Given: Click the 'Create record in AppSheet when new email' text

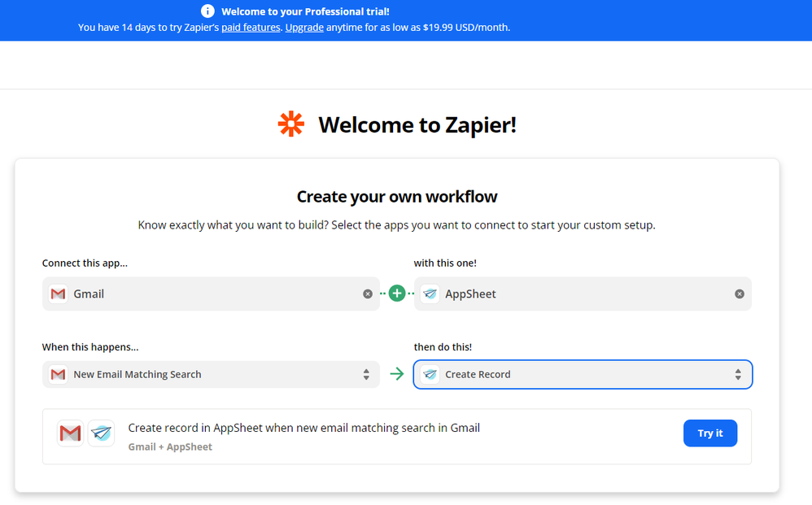Looking at the screenshot, I should click(304, 428).
